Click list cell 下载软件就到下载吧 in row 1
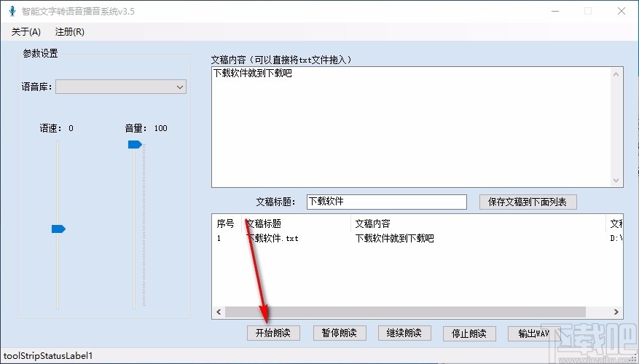The image size is (639, 364). pos(394,238)
